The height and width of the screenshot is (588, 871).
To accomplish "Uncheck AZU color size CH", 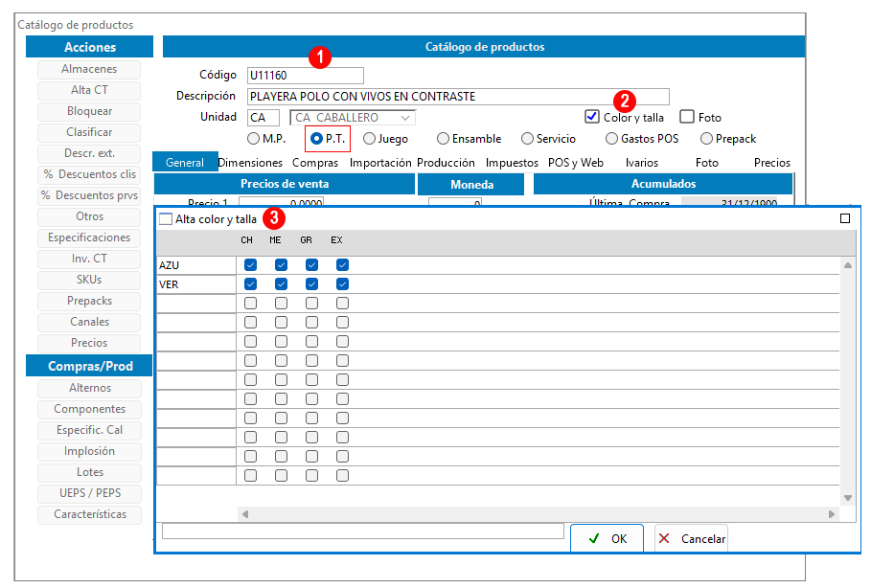I will [x=250, y=265].
